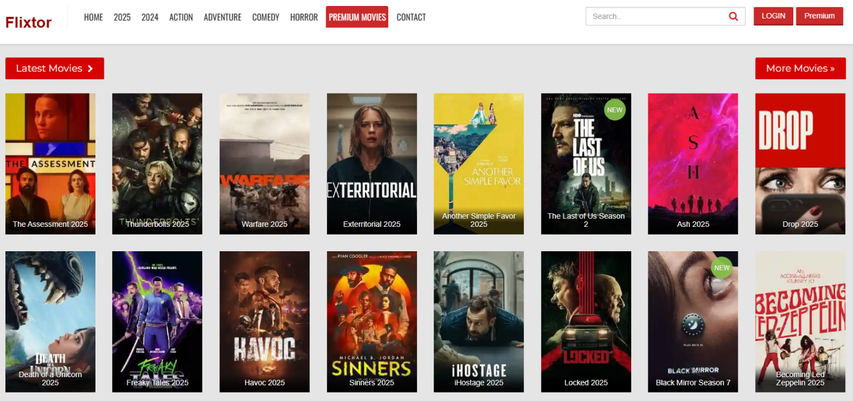Click the chevron icon in Latest Movies
Image resolution: width=853 pixels, height=401 pixels.
coord(90,69)
